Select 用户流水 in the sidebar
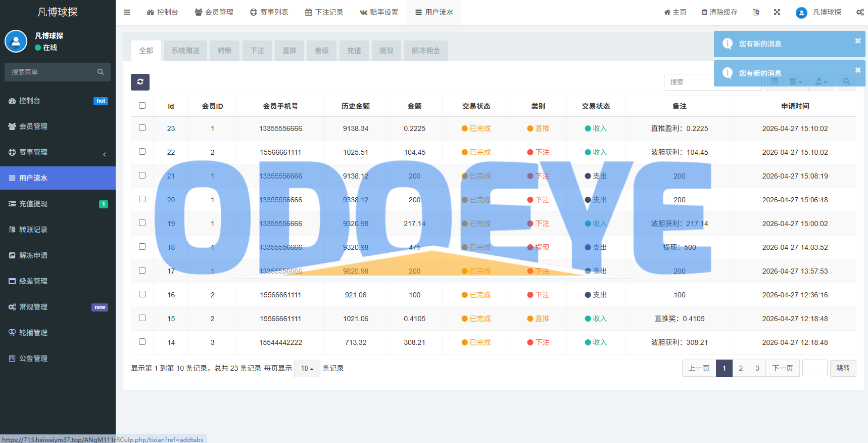This screenshot has width=868, height=443. tap(58, 178)
